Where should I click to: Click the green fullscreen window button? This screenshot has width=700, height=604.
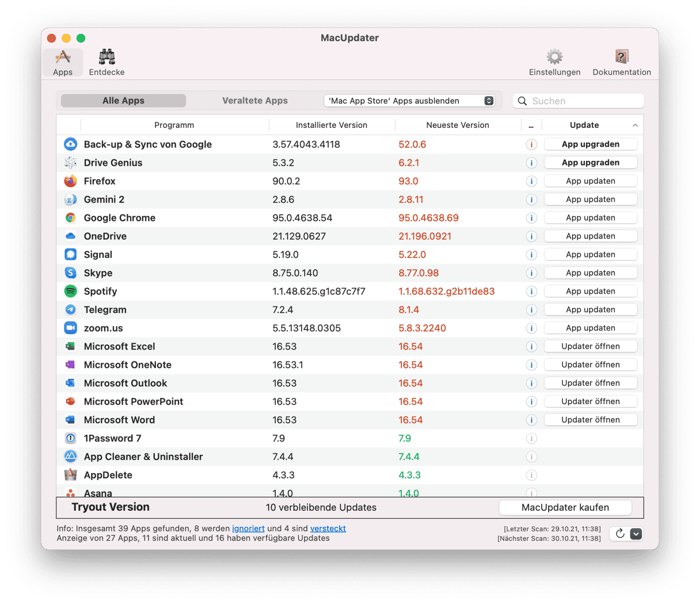point(81,38)
